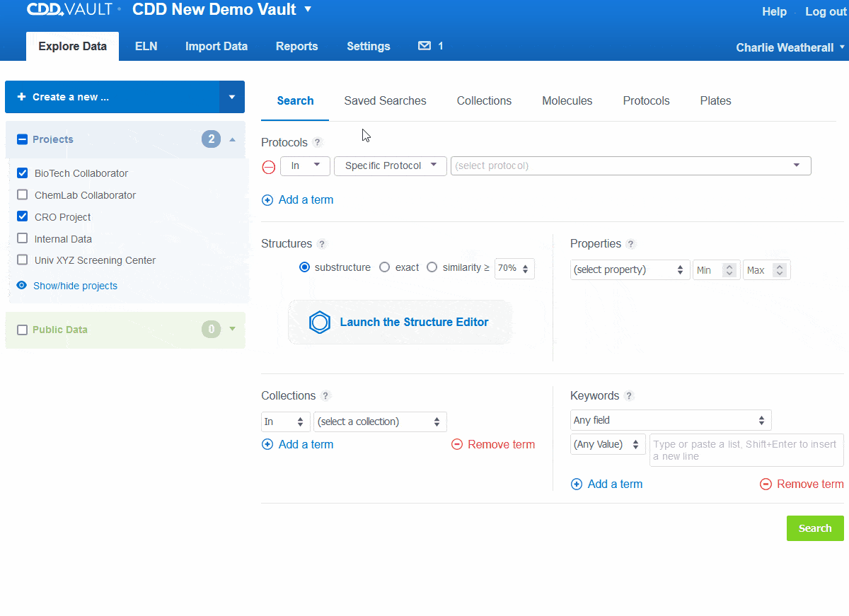Select the substructure radio button
The width and height of the screenshot is (849, 616).
pyautogui.click(x=305, y=268)
